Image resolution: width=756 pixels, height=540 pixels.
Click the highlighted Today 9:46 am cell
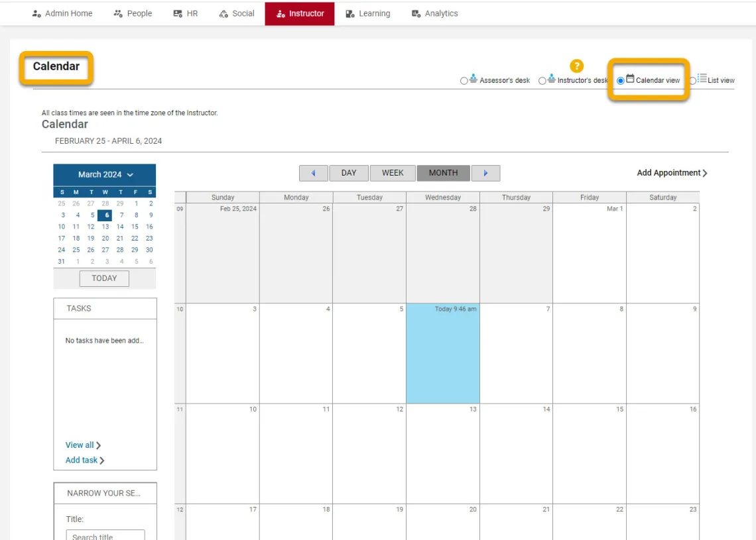pos(442,354)
